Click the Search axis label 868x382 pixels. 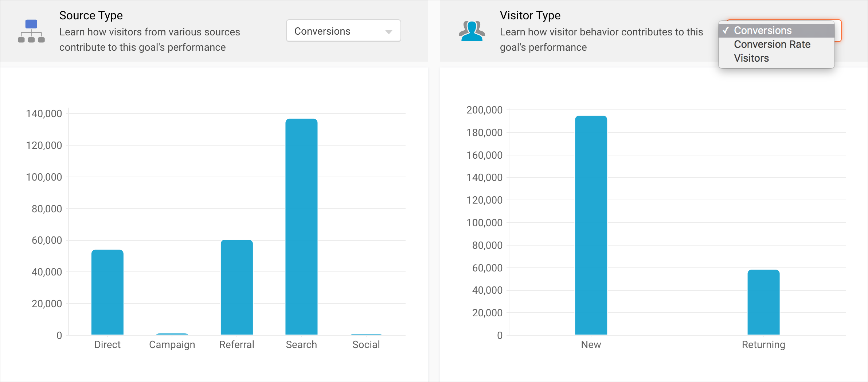(x=301, y=345)
